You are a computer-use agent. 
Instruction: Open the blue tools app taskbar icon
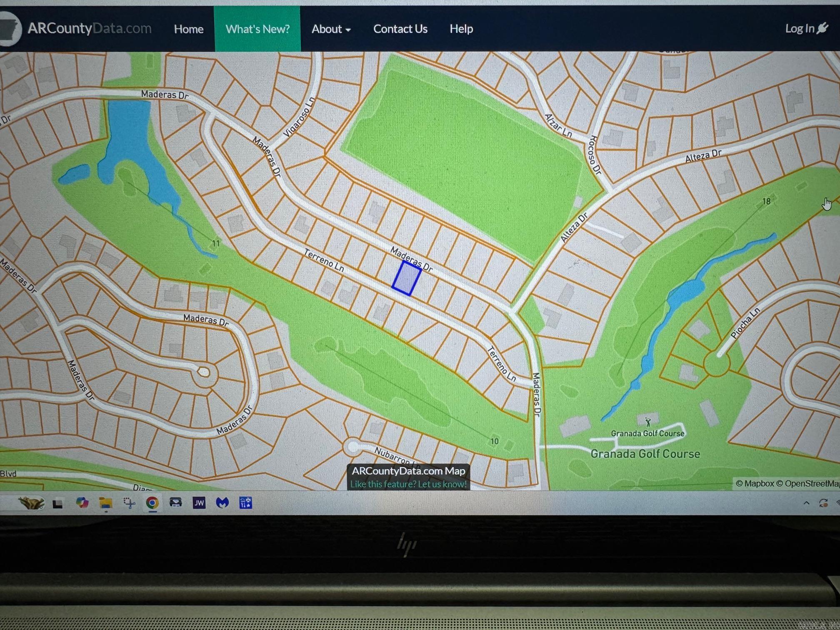(x=245, y=502)
